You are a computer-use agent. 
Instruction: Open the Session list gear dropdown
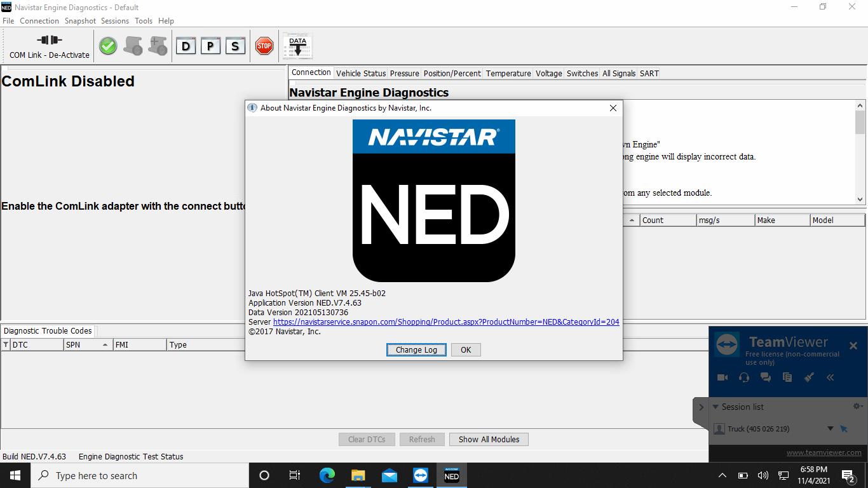857,407
